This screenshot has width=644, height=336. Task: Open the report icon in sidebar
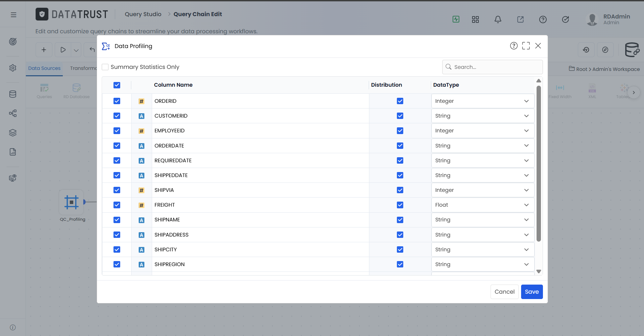[13, 152]
